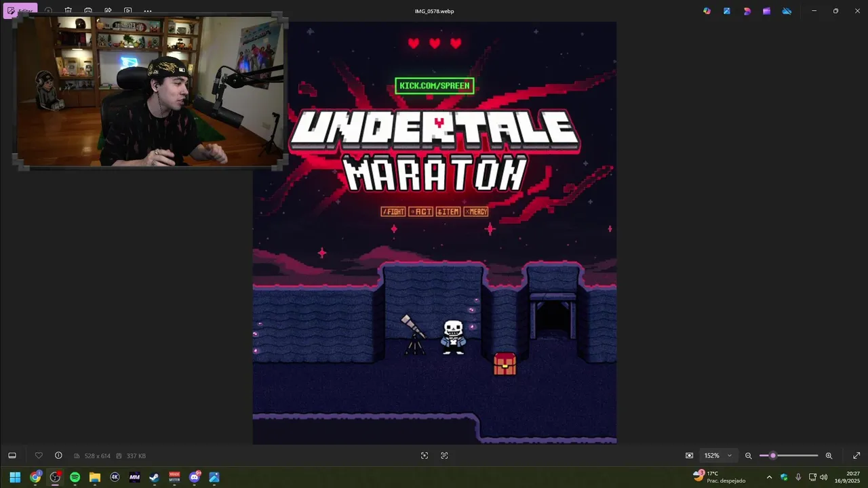Open Spotify from the taskbar

coord(75,477)
